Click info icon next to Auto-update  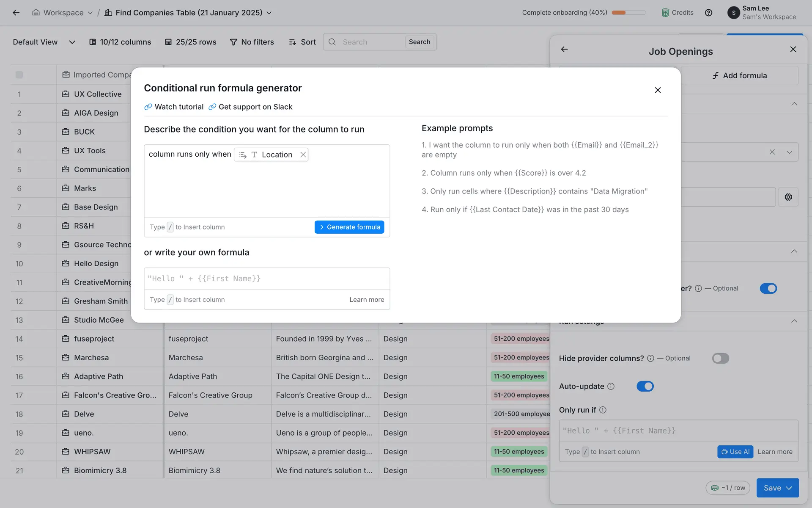611,386
